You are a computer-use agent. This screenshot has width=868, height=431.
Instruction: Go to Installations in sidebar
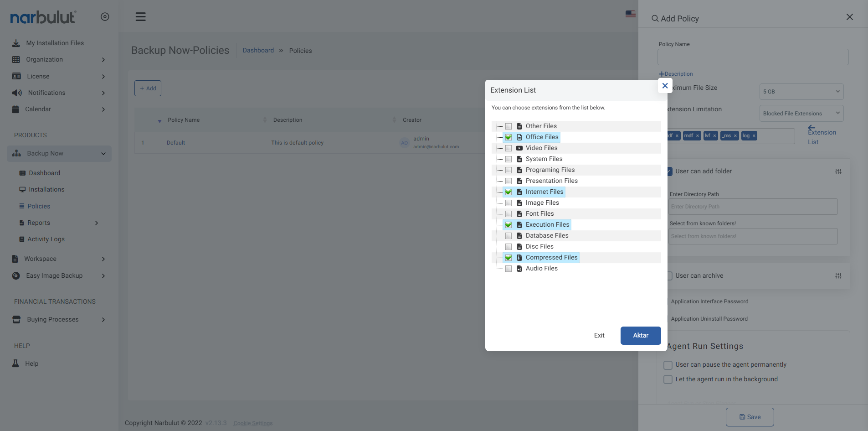(46, 190)
